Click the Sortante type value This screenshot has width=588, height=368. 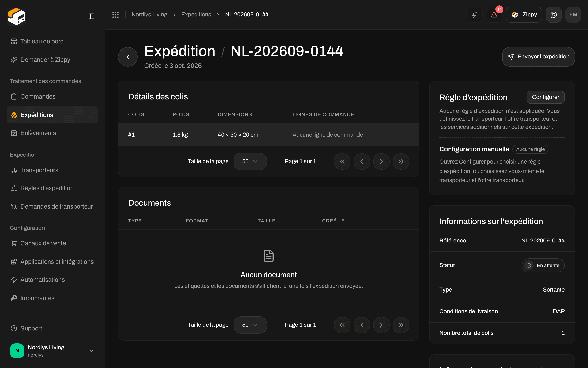tap(553, 290)
